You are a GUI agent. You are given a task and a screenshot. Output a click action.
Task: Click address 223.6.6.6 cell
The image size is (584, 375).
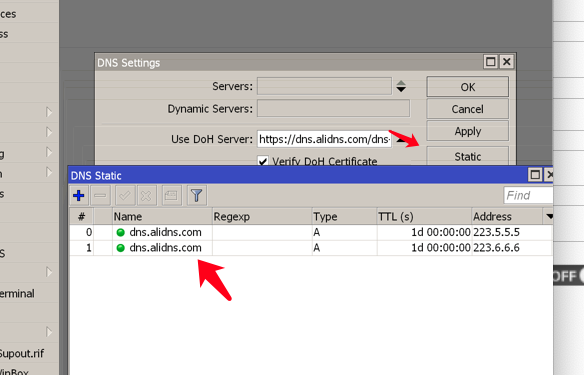coord(496,248)
